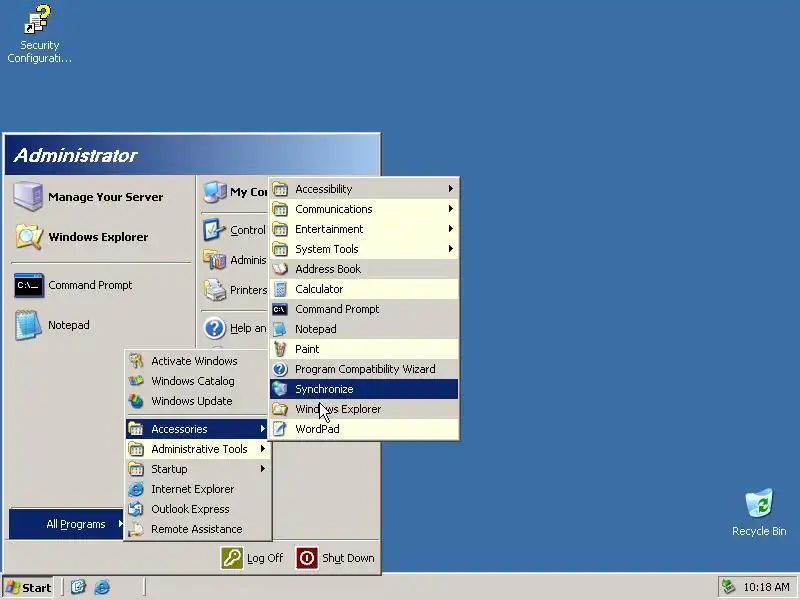Click the Windows Update label
Viewport: 800px width, 600px height.
click(192, 401)
